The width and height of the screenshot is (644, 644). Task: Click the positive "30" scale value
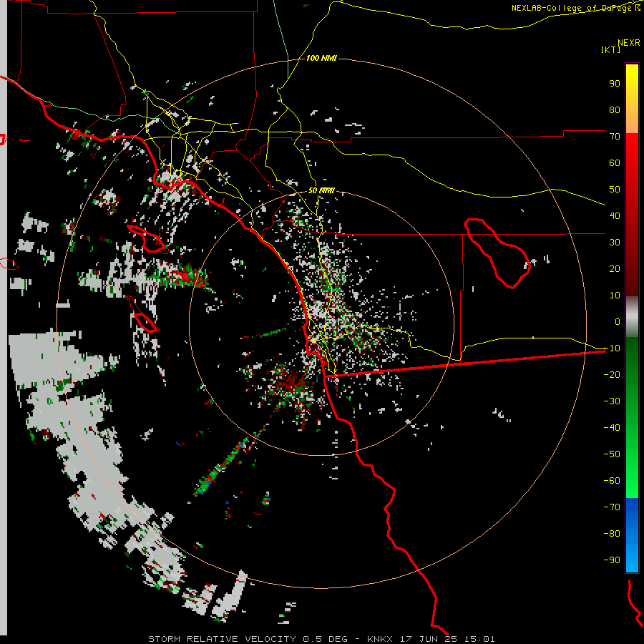tap(615, 243)
